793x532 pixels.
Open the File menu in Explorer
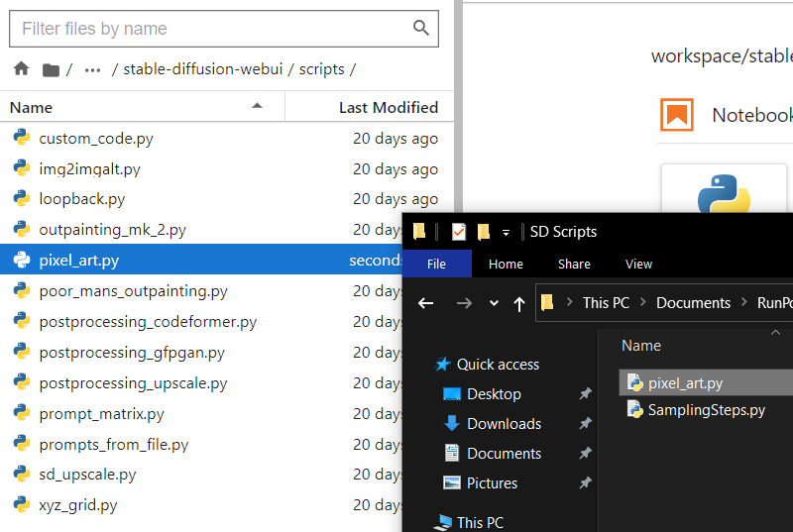click(436, 264)
